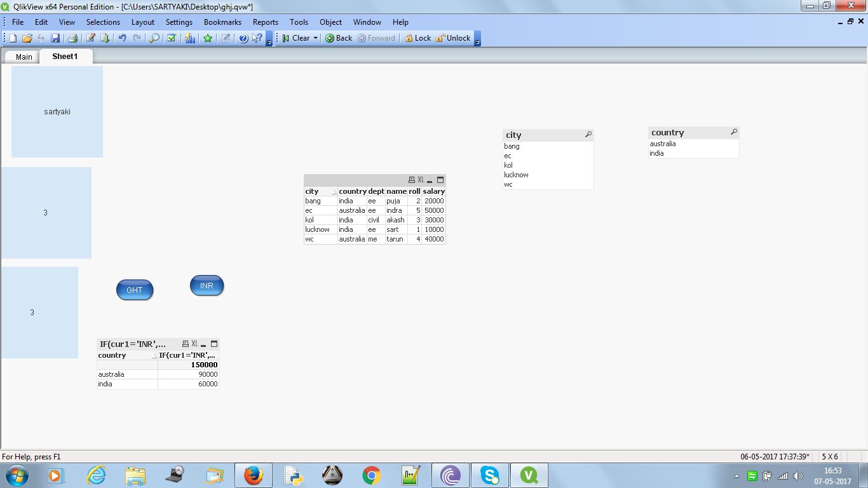868x488 pixels.
Task: Click the INR button object
Action: coord(207,286)
